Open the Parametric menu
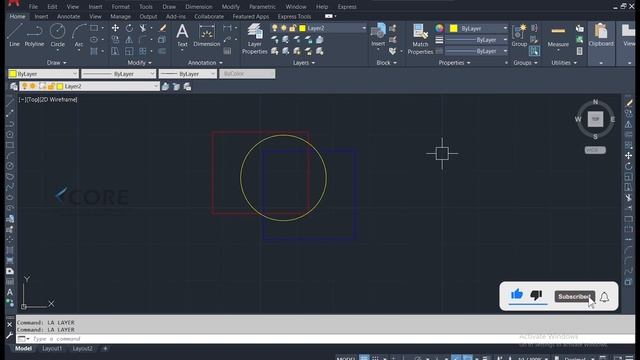Image resolution: width=640 pixels, height=360 pixels. [x=262, y=7]
